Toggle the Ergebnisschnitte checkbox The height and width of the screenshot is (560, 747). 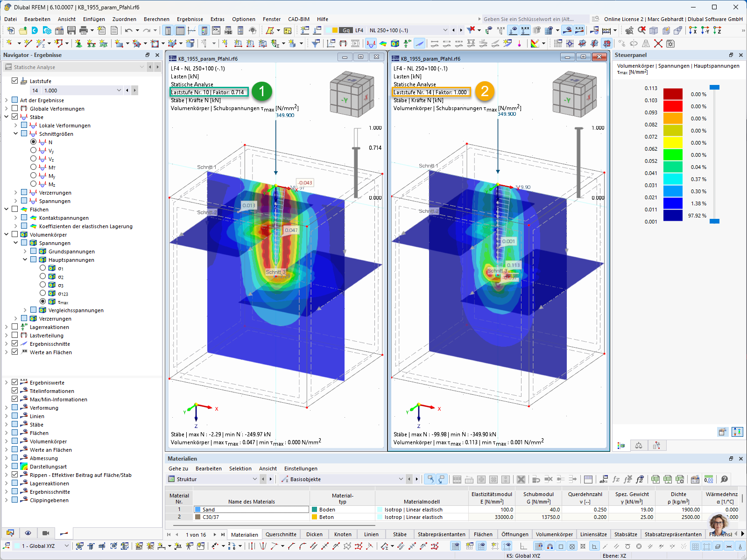click(15, 343)
